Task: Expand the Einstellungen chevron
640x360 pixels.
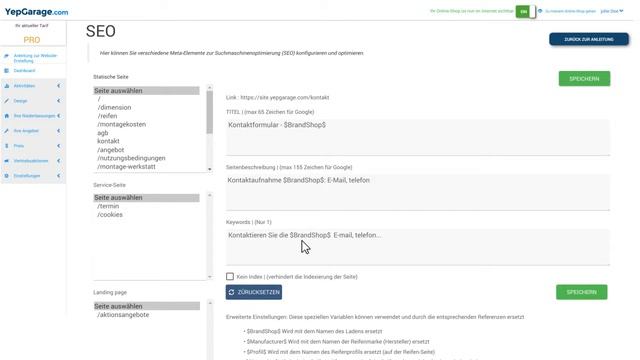Action: (59, 176)
